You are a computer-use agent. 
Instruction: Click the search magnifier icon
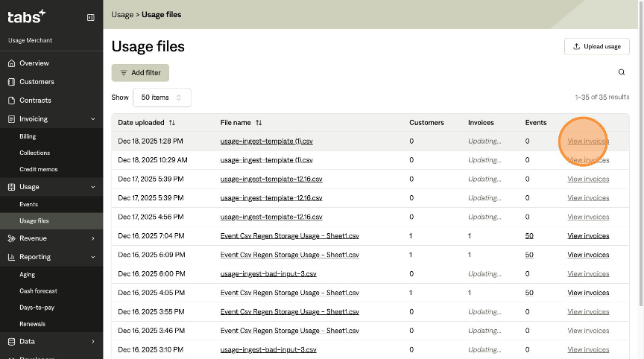622,72
